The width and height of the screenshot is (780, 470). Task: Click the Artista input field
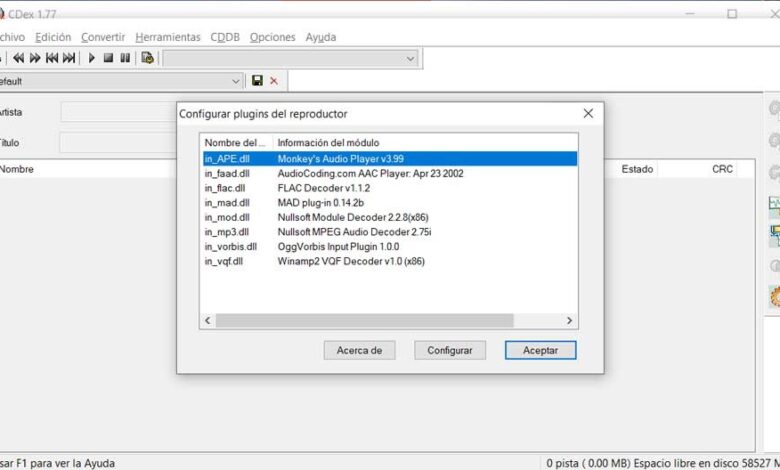coord(118,112)
